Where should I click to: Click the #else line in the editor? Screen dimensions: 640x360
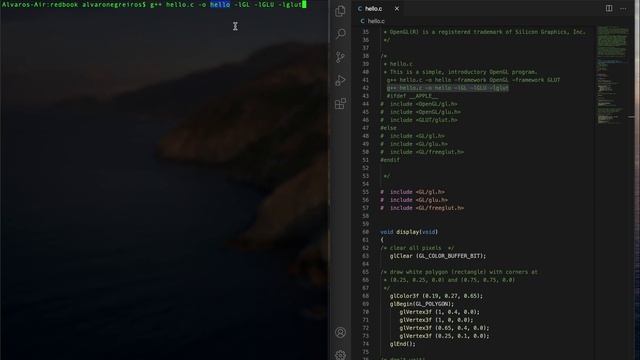pyautogui.click(x=388, y=128)
